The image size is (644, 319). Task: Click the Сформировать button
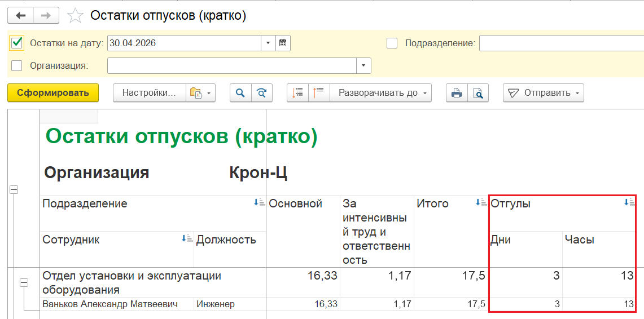[53, 92]
